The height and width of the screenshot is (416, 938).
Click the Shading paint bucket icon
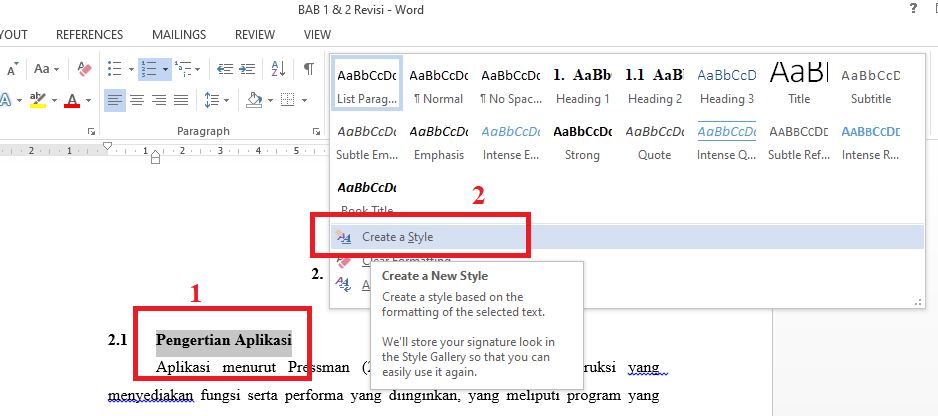[255, 99]
